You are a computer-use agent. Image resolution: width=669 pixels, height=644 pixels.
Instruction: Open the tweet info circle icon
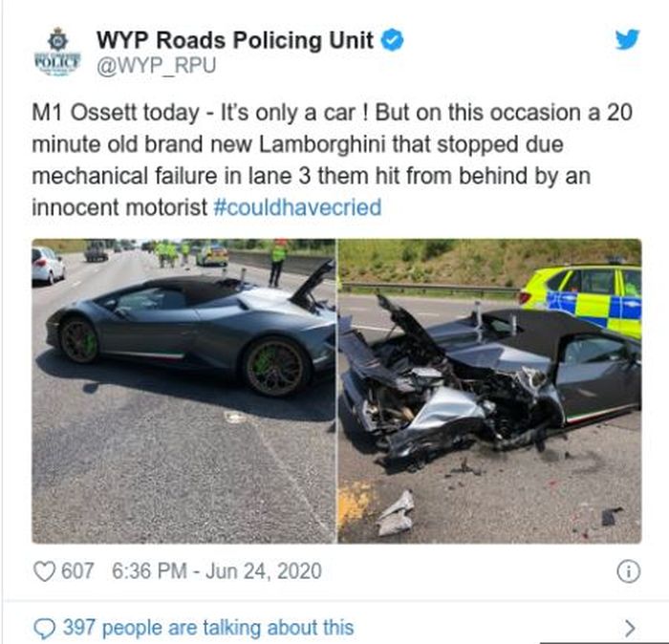[629, 571]
